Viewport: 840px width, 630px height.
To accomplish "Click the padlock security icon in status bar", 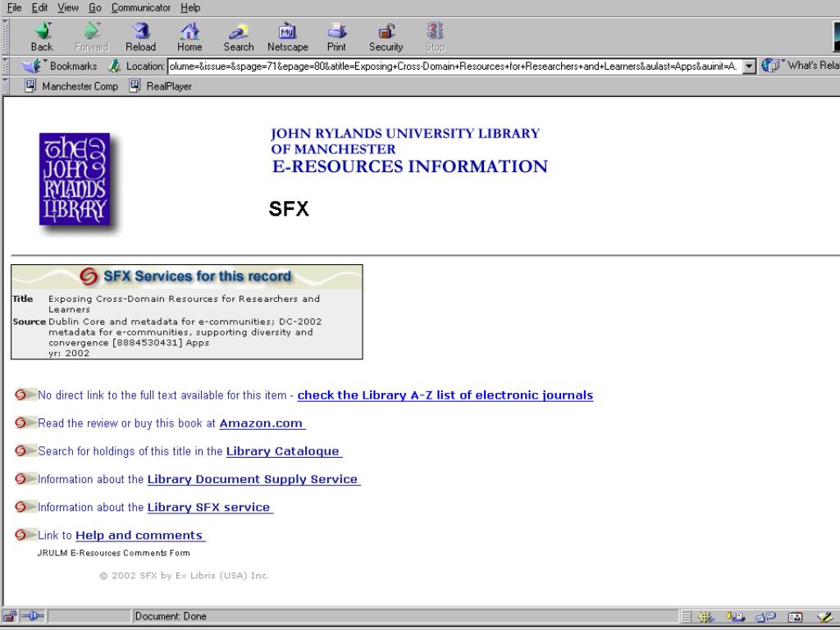I will click(10, 616).
